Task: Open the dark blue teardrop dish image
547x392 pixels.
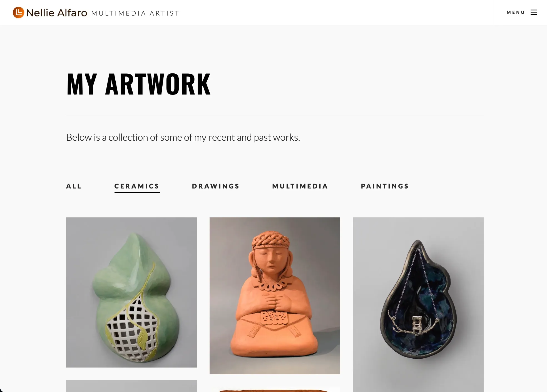Action: pos(418,305)
